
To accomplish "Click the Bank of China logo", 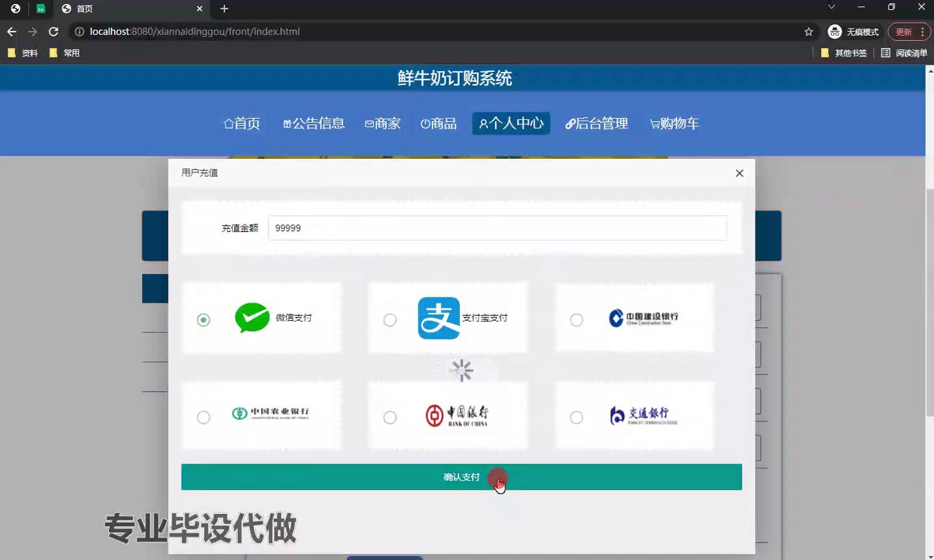I will pos(457,415).
